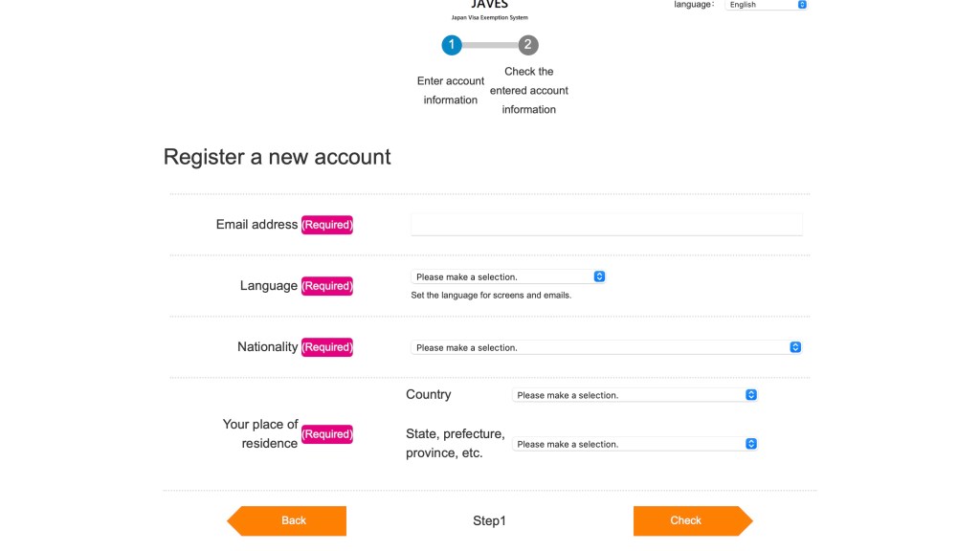This screenshot has height=551, width=980.
Task: Click the Email address input field
Action: 606,225
